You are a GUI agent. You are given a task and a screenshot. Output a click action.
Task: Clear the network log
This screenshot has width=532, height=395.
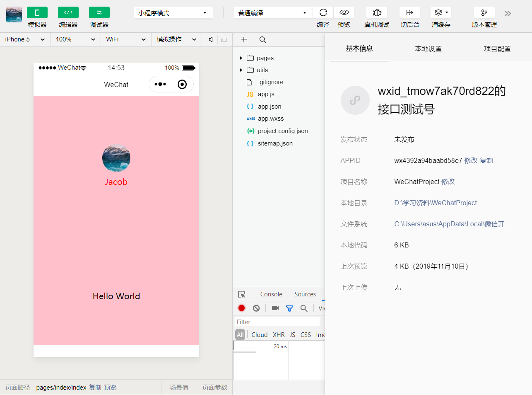click(x=256, y=308)
